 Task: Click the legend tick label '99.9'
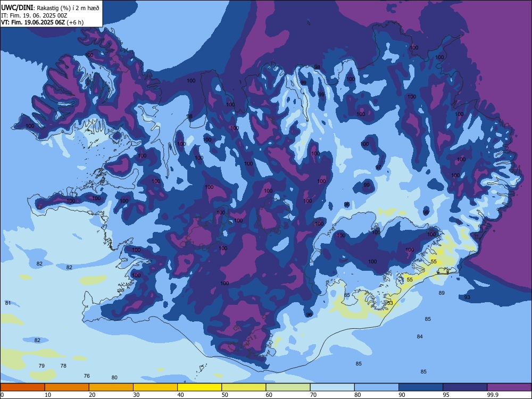[493, 395]
